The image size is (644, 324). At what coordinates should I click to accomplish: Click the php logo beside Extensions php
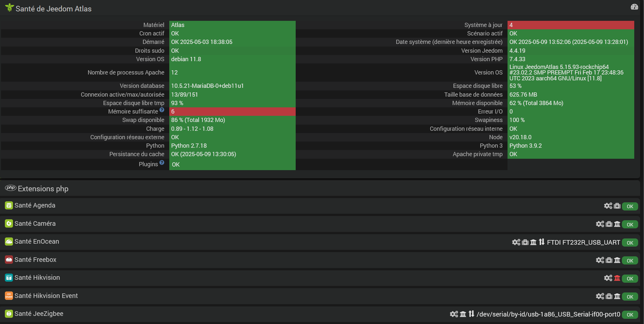(11, 188)
